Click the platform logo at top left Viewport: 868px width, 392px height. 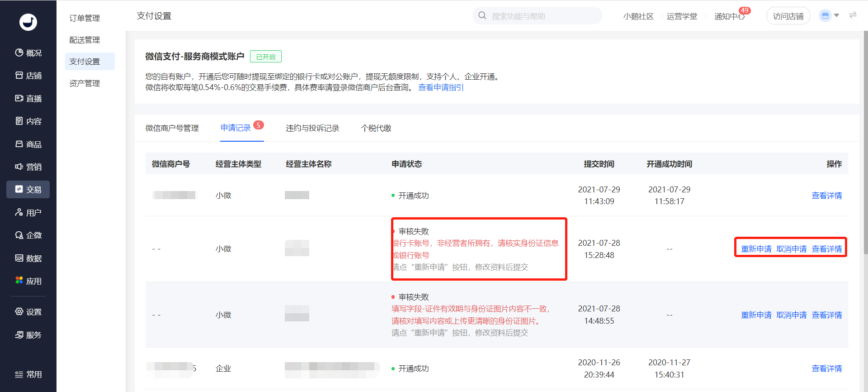click(28, 22)
